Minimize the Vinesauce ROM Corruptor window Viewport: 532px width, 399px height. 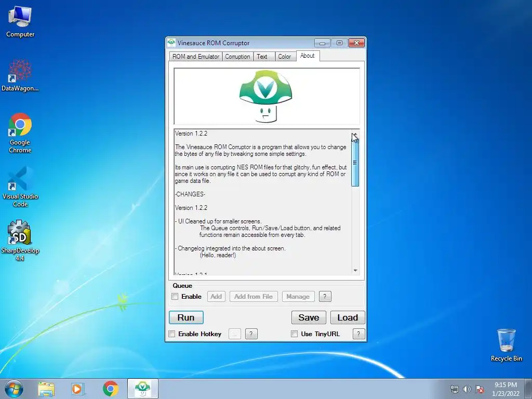[322, 43]
